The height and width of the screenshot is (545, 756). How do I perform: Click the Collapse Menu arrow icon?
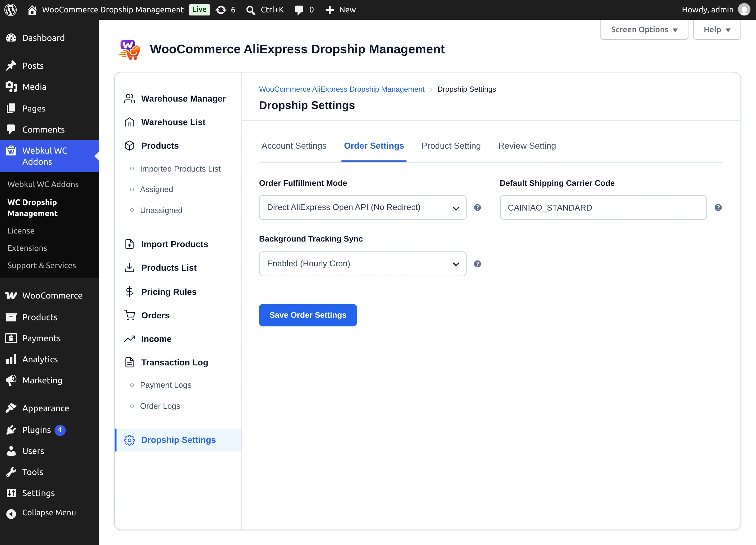[11, 514]
